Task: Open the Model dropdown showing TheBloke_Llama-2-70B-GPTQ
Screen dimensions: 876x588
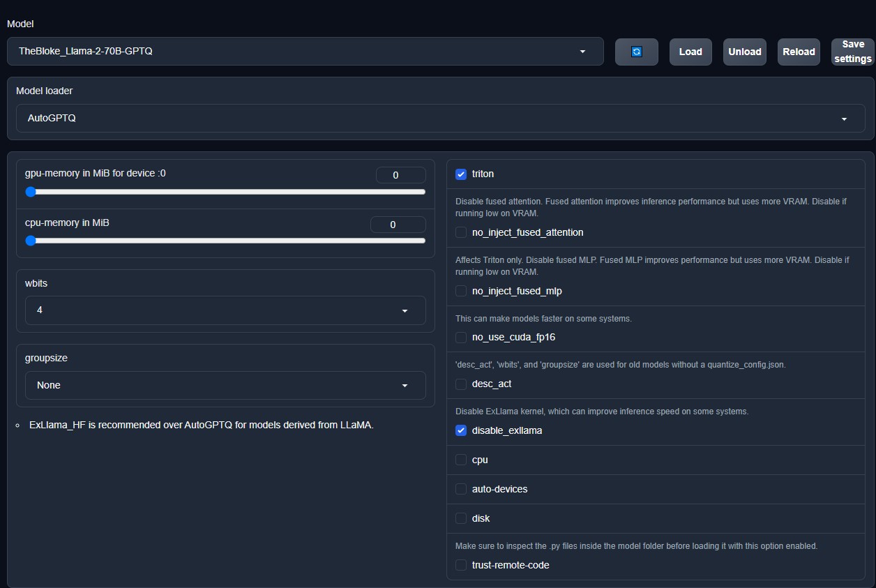Action: tap(305, 52)
